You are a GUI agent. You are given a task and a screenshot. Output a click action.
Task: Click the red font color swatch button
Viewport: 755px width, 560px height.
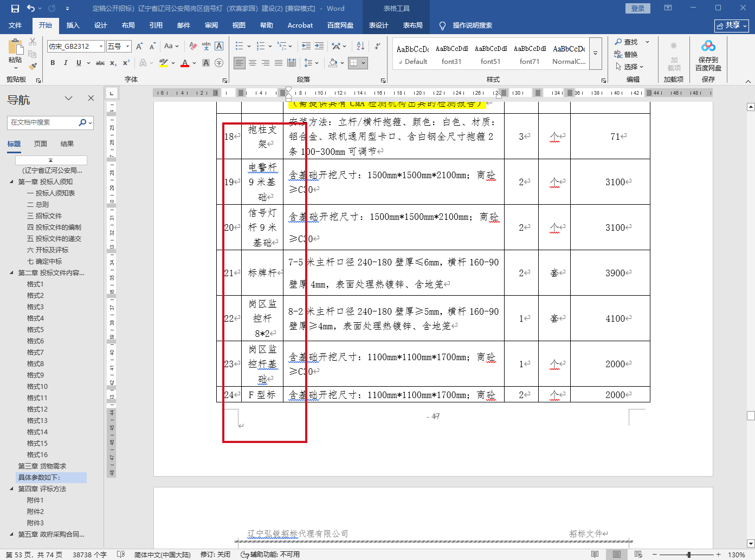185,63
